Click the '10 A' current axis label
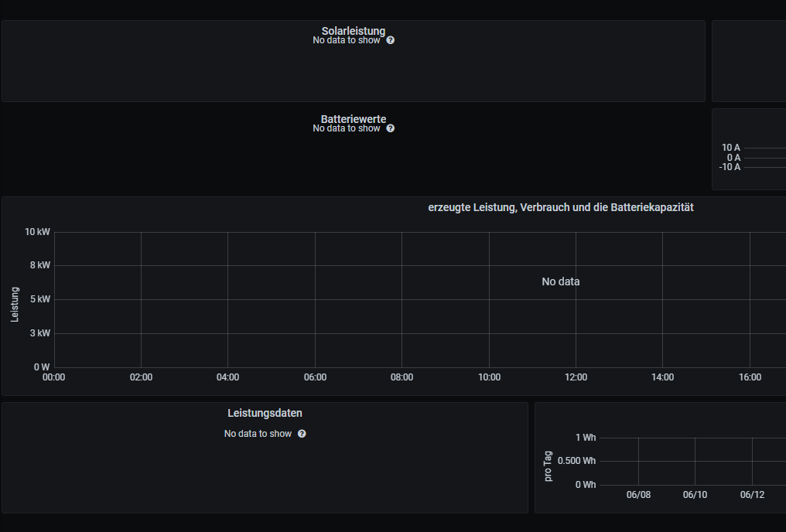 pyautogui.click(x=730, y=148)
